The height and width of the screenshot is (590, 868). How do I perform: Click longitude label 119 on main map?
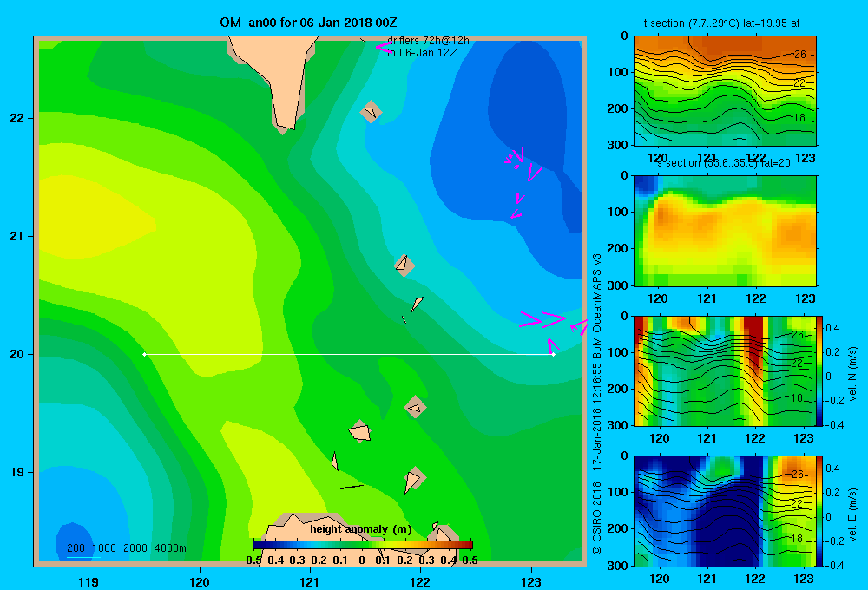(x=89, y=581)
